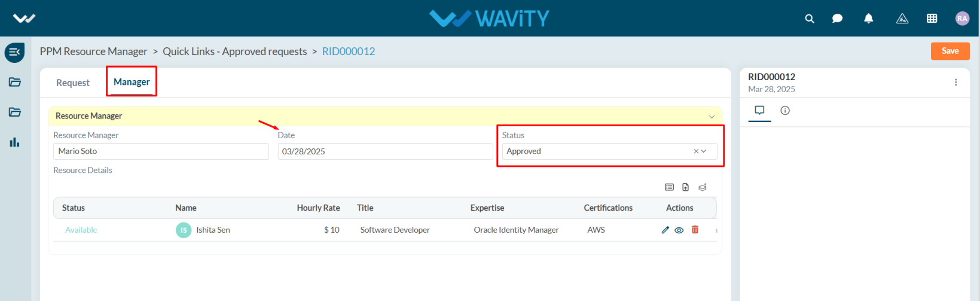The image size is (980, 301).
Task: Sort by Certifications column header
Action: coord(608,208)
